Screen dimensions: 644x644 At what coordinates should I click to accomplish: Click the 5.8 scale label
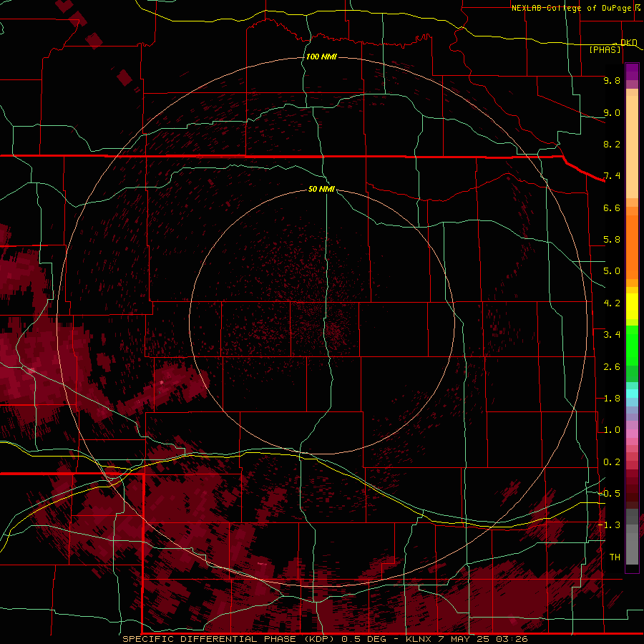(612, 240)
